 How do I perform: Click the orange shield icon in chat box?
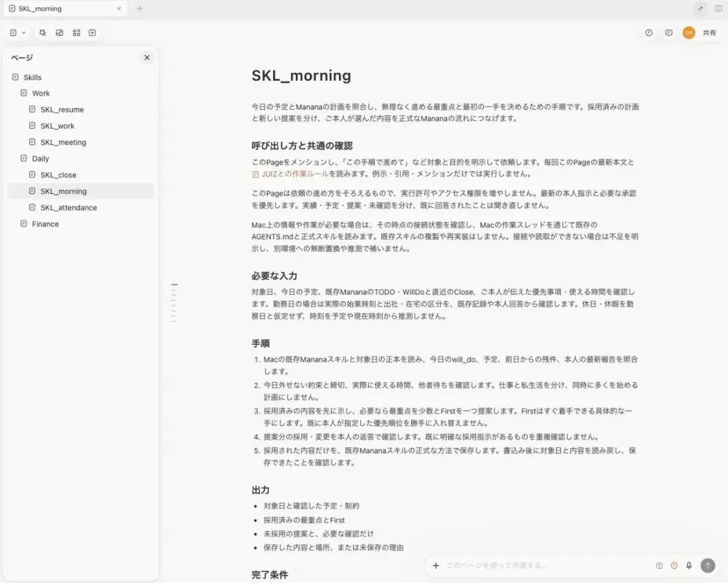[x=674, y=565]
